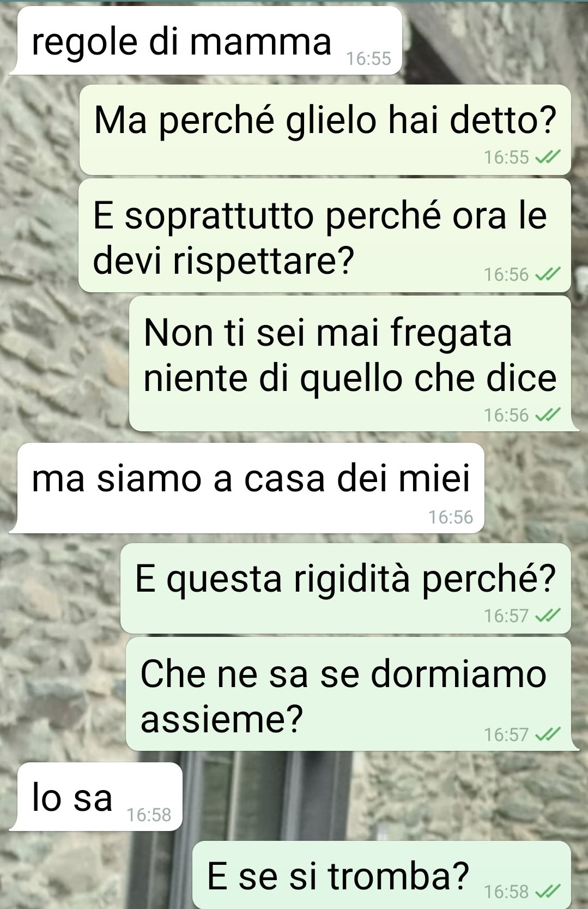The image size is (588, 909).
Task: Click the checkmarks on the 'quello che dice' message
Action: (548, 416)
